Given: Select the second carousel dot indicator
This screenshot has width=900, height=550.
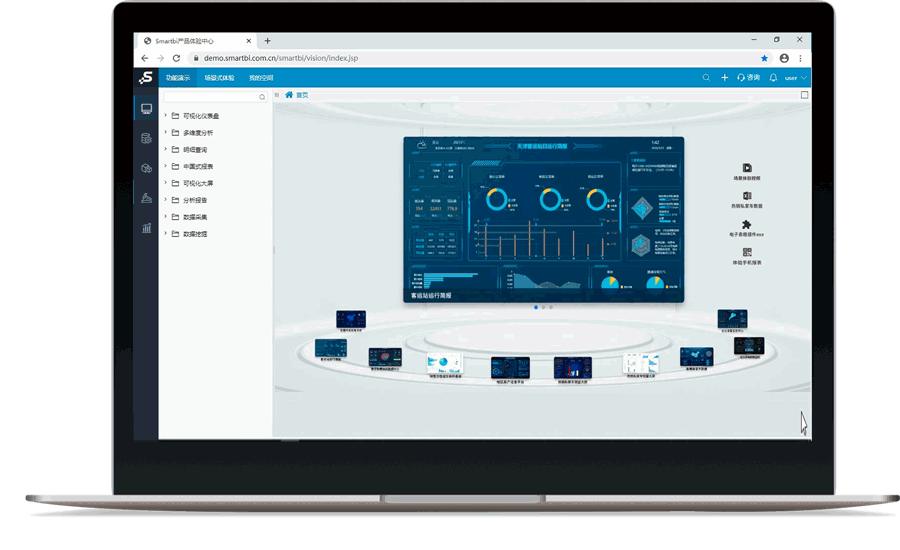Looking at the screenshot, I should tap(543, 307).
